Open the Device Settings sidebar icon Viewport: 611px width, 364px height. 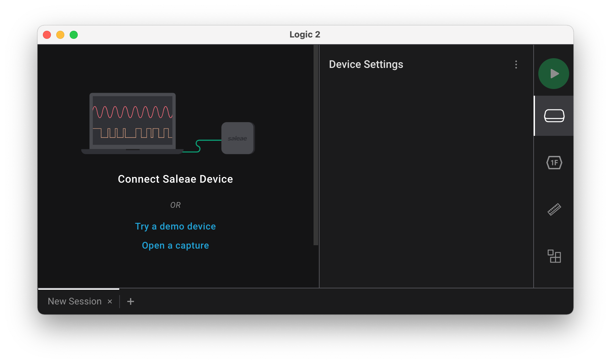click(554, 116)
